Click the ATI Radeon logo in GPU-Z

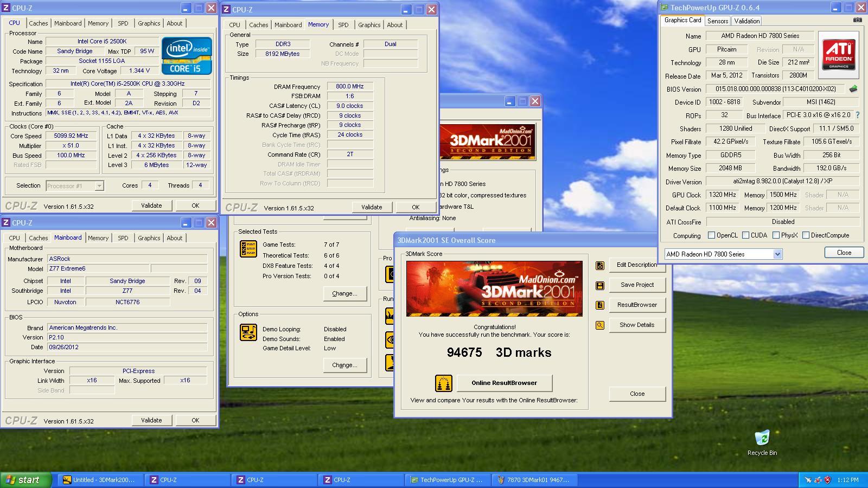[839, 54]
